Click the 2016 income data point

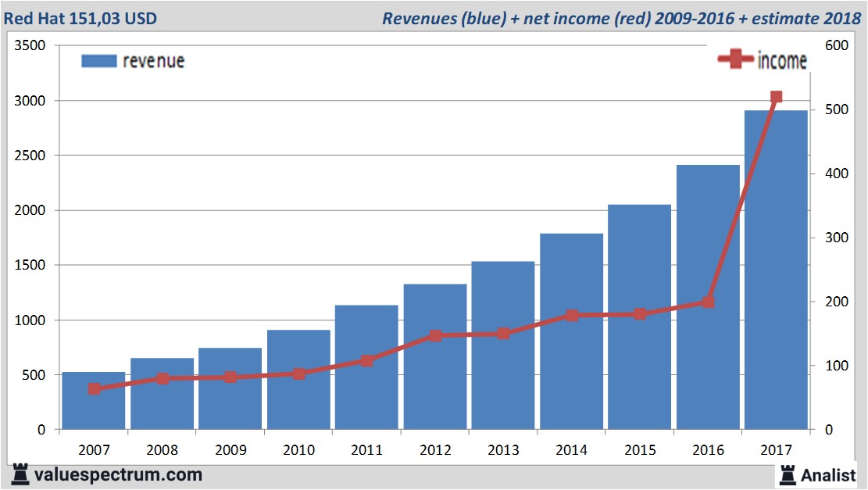(x=708, y=301)
